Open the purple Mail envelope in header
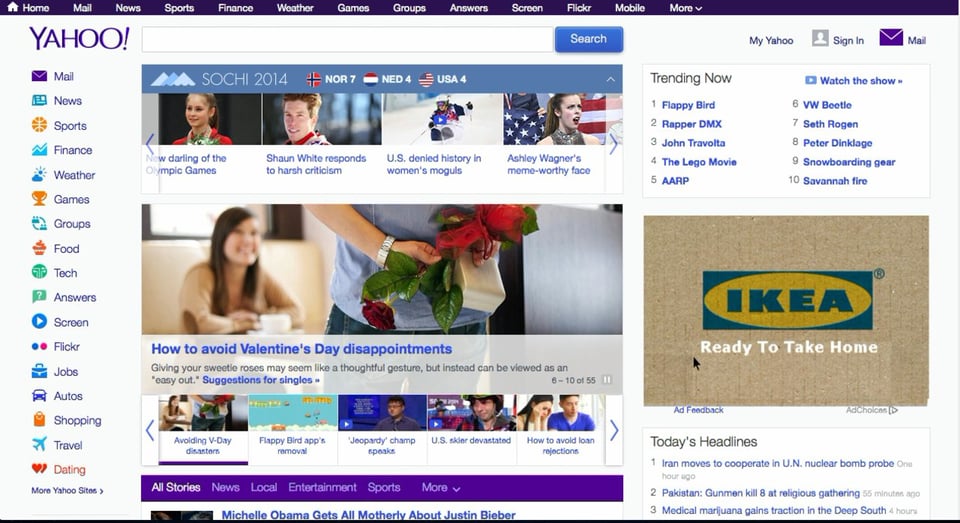Image resolution: width=960 pixels, height=523 pixels. pyautogui.click(x=891, y=38)
